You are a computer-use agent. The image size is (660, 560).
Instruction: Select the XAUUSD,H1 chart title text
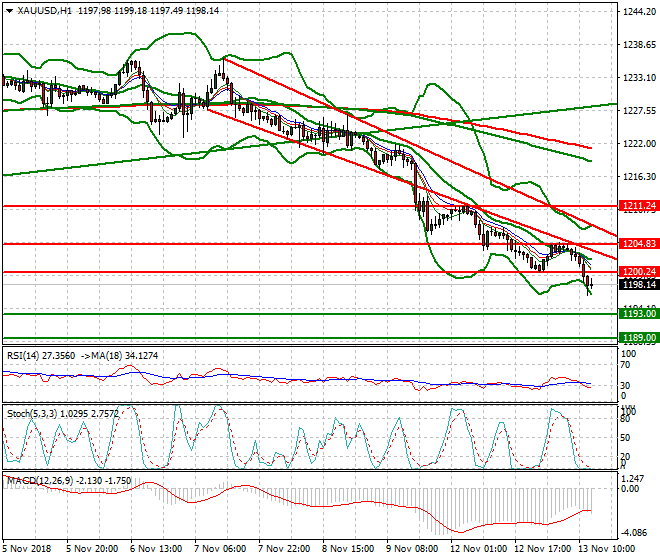[x=44, y=11]
